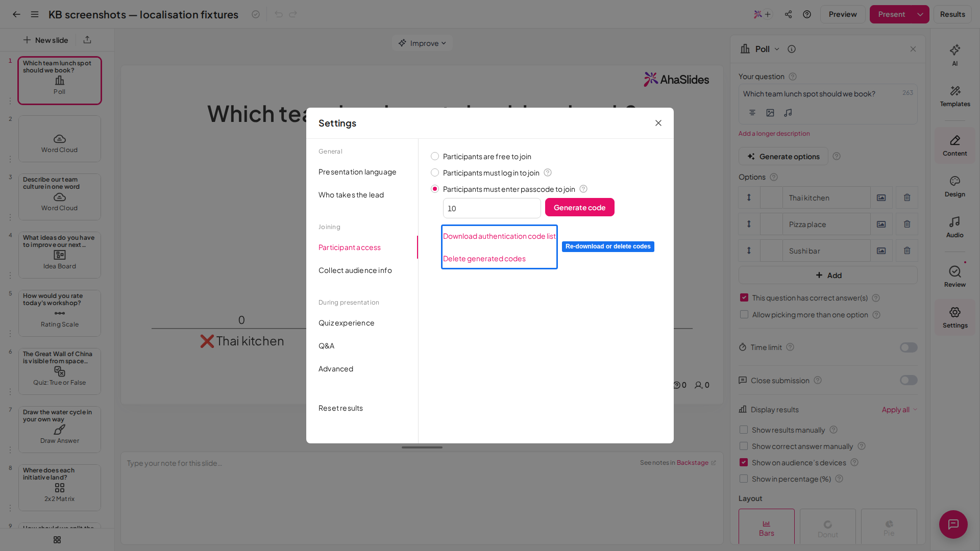
Task: Select the Rating Scale slide thumbnail
Action: coord(60,313)
